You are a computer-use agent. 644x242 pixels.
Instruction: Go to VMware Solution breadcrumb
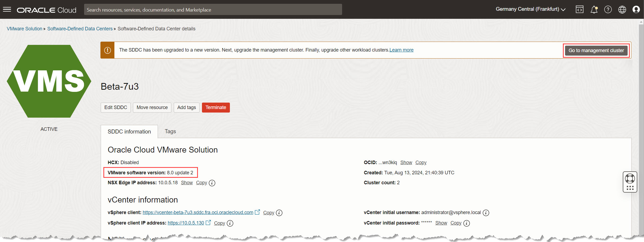[24, 29]
